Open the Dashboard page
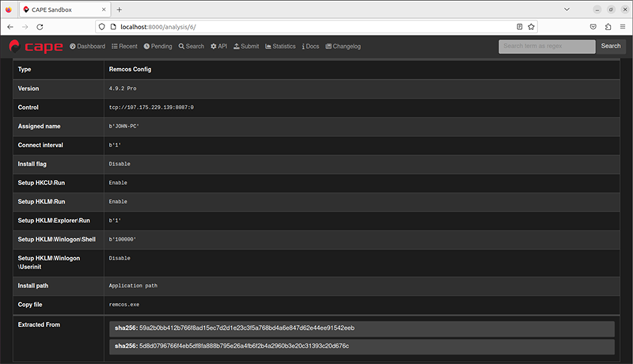The width and height of the screenshot is (633, 364). (x=87, y=47)
